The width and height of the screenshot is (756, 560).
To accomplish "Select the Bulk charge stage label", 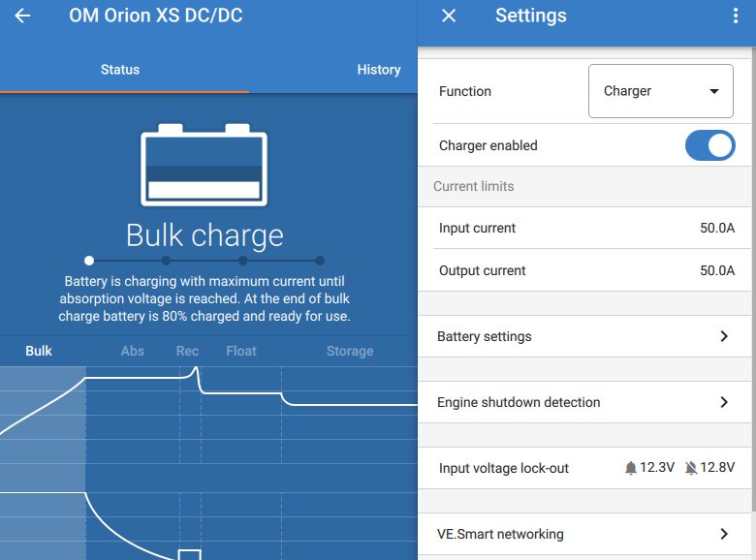I will pyautogui.click(x=39, y=351).
